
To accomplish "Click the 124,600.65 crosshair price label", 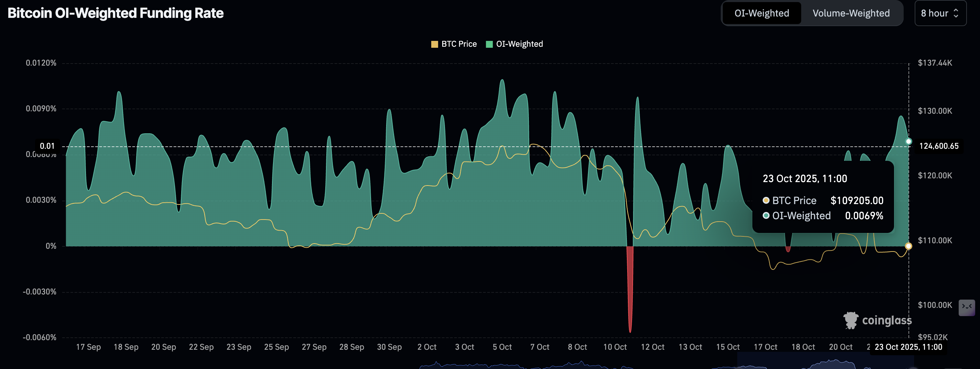I will [x=938, y=146].
